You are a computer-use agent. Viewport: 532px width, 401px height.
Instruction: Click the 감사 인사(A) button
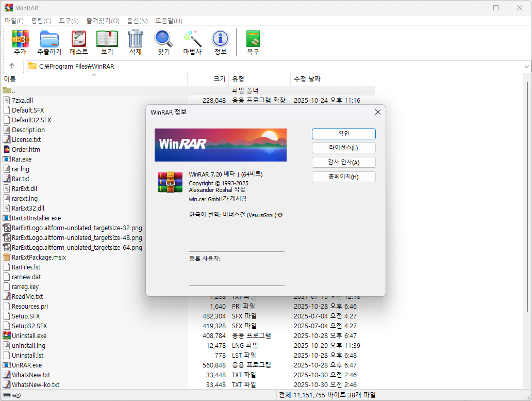(344, 162)
